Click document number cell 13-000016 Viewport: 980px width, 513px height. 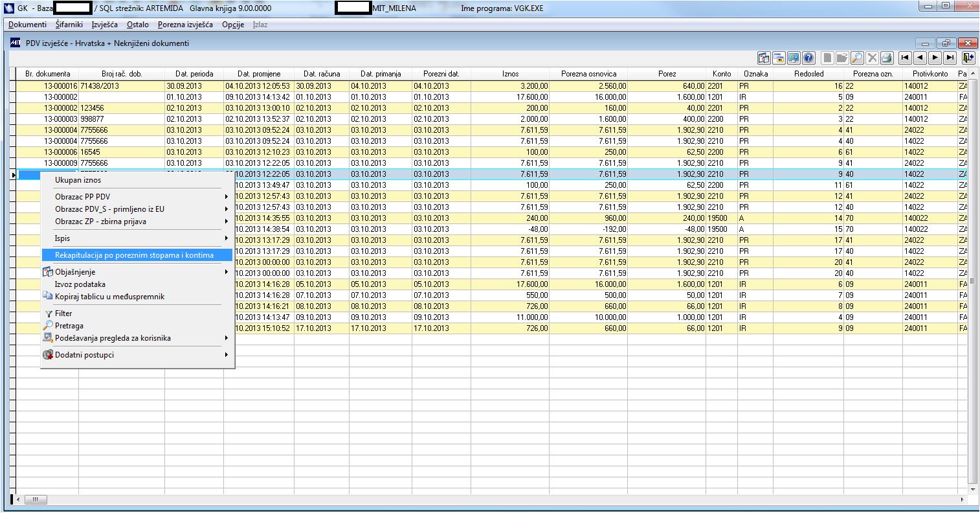coord(48,86)
